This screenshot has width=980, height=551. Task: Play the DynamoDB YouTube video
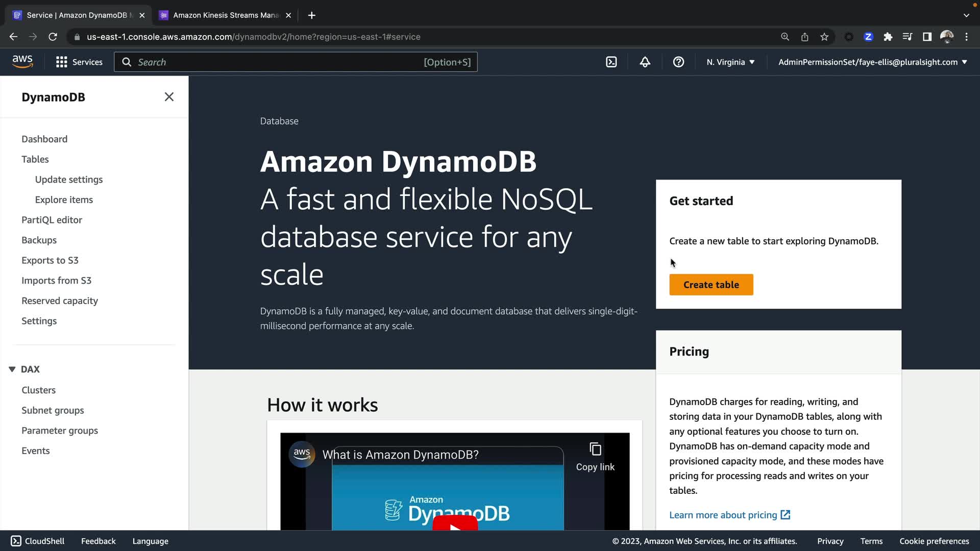pyautogui.click(x=455, y=524)
